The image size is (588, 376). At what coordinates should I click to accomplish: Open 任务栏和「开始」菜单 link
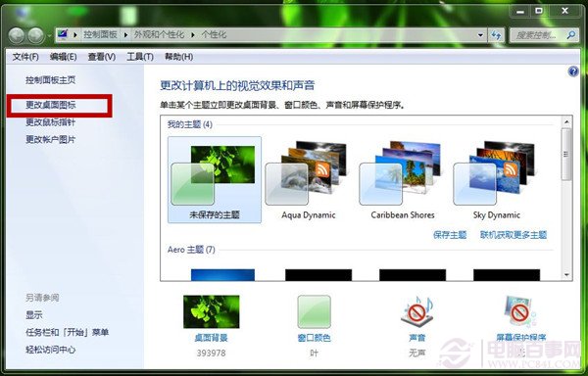(67, 332)
